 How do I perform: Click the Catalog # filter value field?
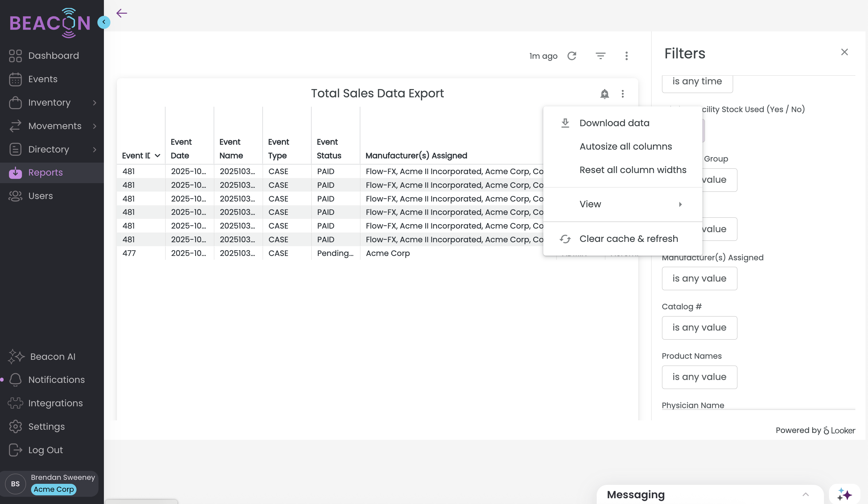tap(699, 328)
